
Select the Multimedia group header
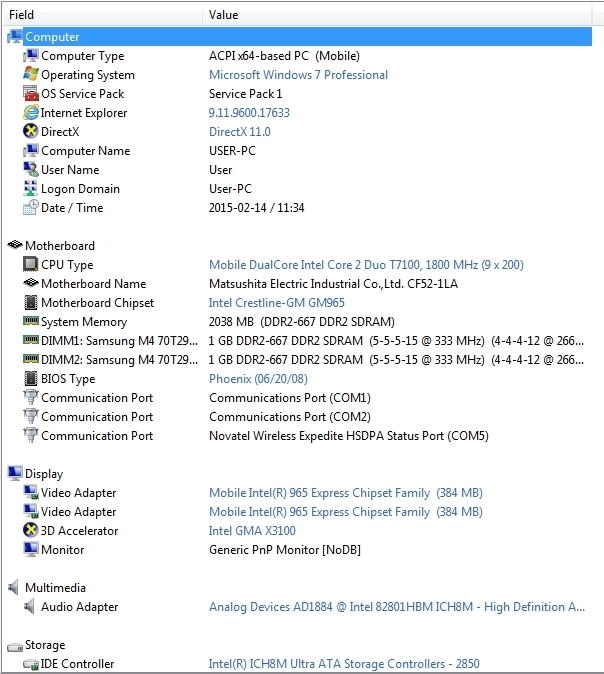(55, 588)
